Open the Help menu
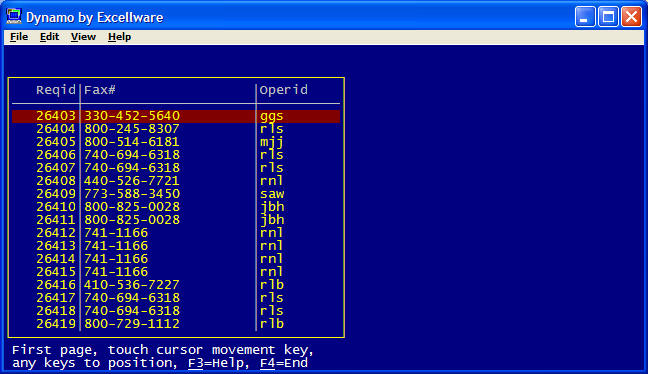648x374 pixels. tap(119, 37)
